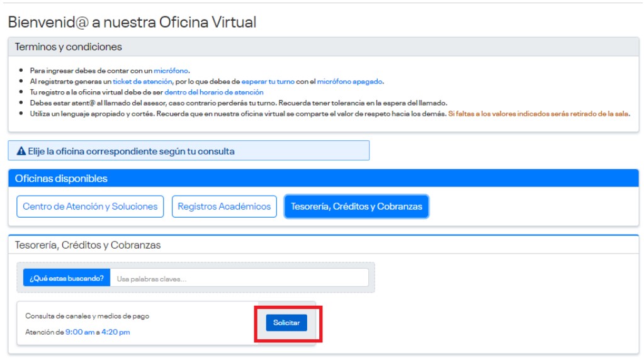Click the orange 'Si faltas a los valores' text
Screen dimensions: 644x358
[538, 114]
